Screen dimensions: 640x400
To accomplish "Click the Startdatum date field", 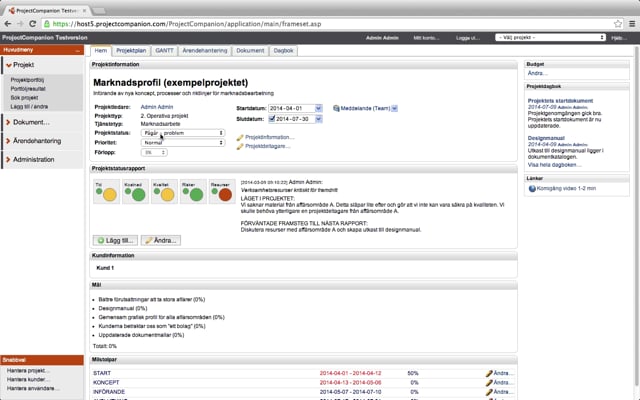I will click(292, 108).
